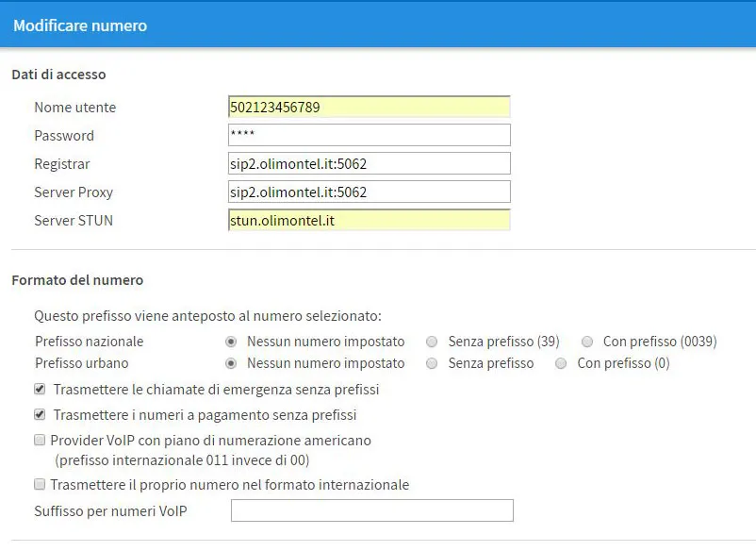
Task: Uncheck emergency calls without prefixes checkbox
Action: click(x=40, y=389)
